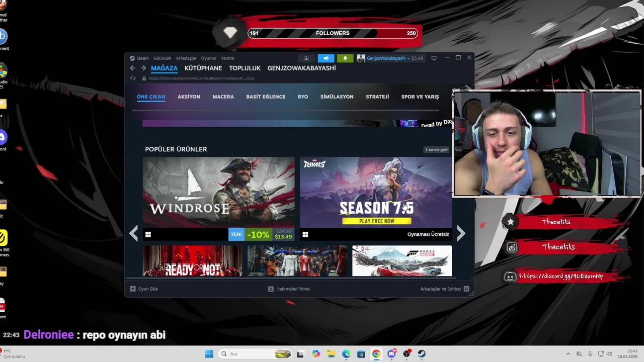Select the SPOR VE YARIŞ category tab
The width and height of the screenshot is (644, 362).
(x=420, y=97)
